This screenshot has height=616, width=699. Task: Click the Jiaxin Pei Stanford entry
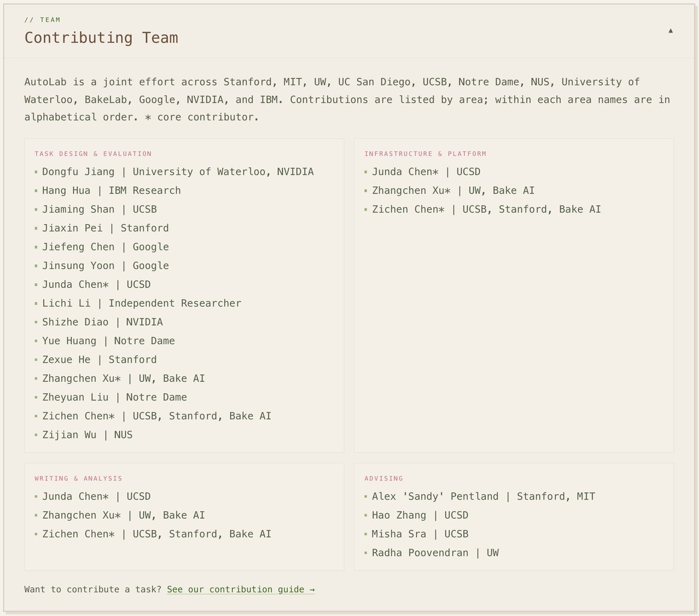tap(105, 228)
